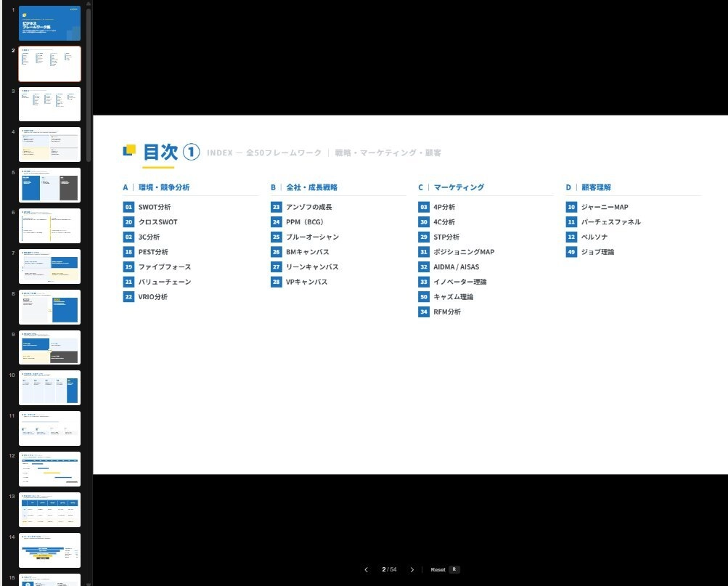Screen dimensions: 728x586
Task: Open slide 6 thumbnail
Action: 49,226
